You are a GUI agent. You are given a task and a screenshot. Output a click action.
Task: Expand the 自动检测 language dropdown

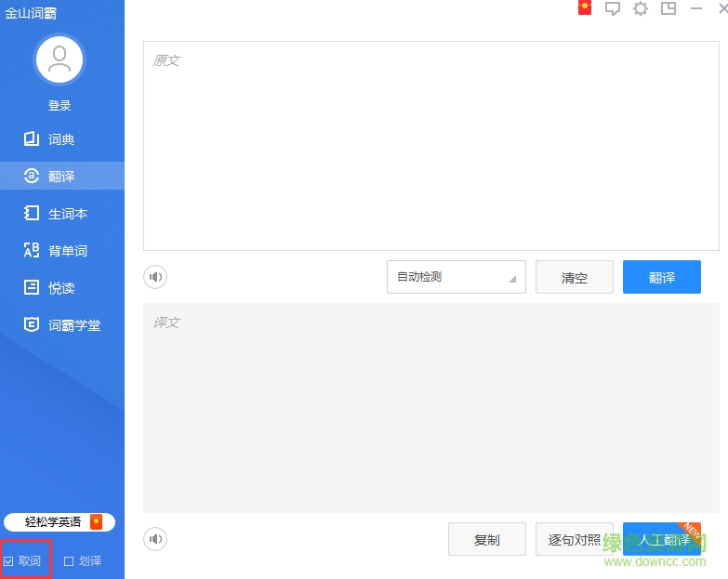click(x=457, y=277)
